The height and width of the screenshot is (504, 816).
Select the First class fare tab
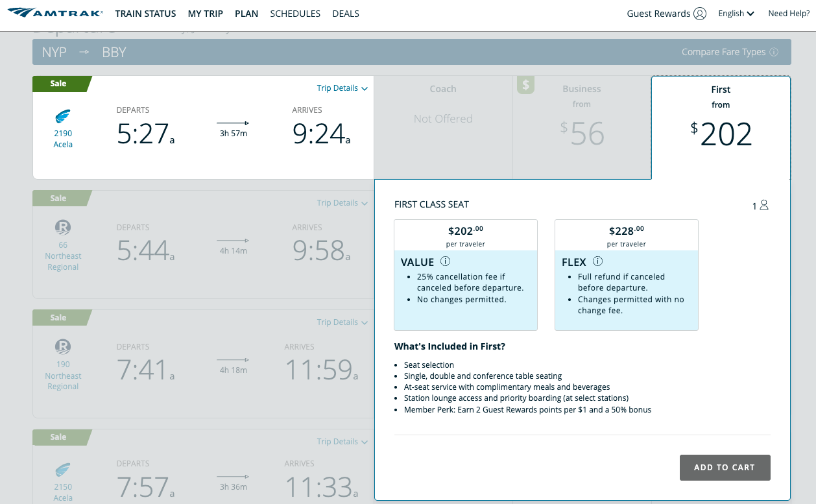(x=721, y=128)
